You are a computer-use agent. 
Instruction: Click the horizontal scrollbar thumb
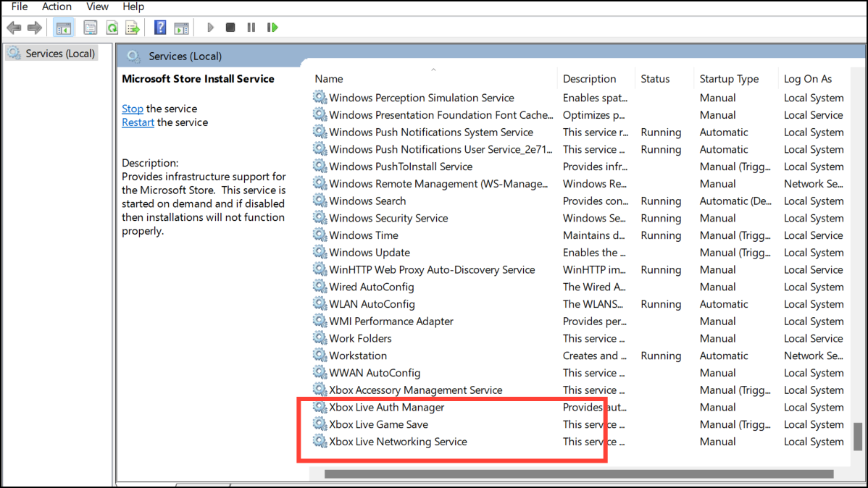(x=579, y=474)
